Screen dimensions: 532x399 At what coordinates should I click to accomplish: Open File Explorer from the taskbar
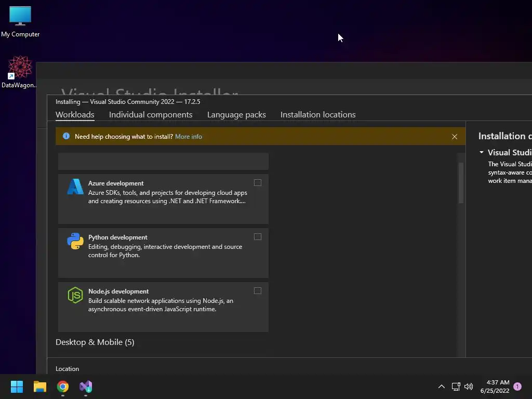tap(39, 387)
